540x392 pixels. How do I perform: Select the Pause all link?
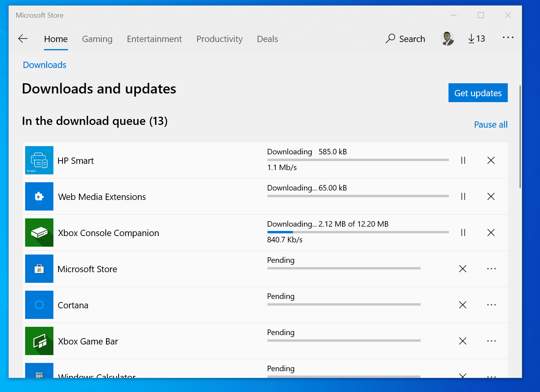(491, 125)
